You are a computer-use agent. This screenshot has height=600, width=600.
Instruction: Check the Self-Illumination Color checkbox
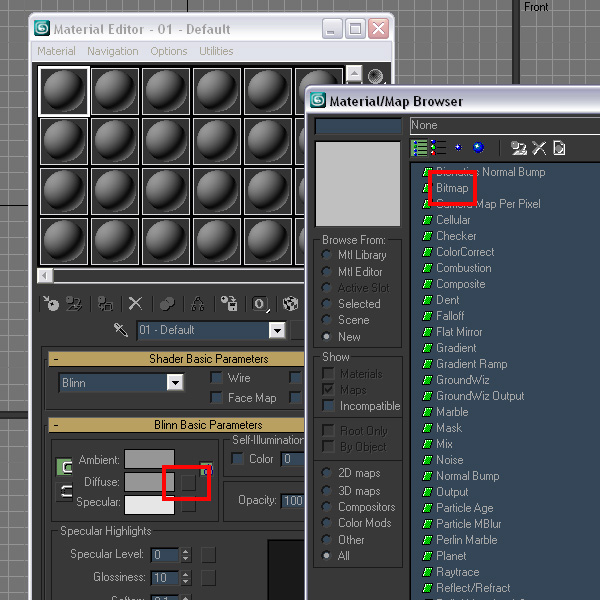[x=238, y=458]
